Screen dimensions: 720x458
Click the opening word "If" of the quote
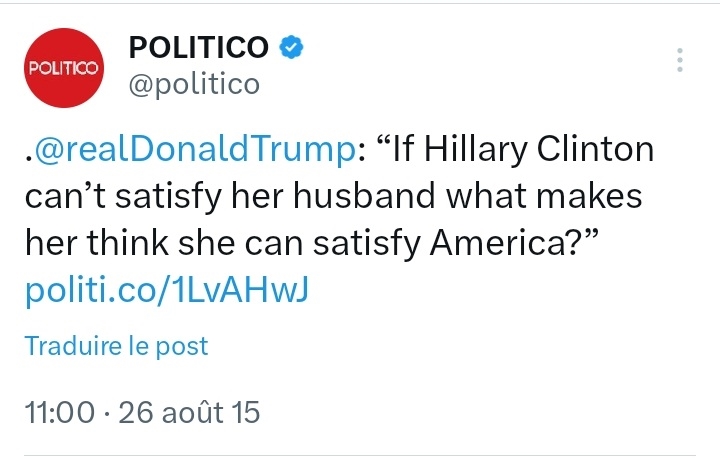(405, 152)
